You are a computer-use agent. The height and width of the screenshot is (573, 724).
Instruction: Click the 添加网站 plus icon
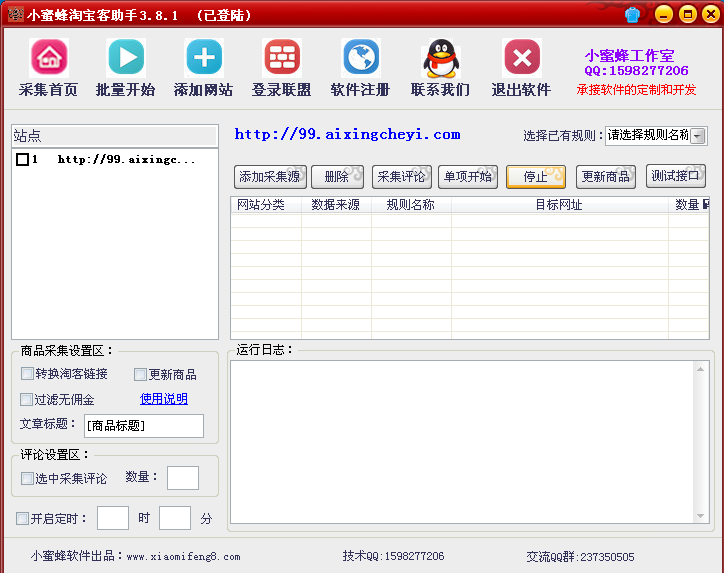tap(204, 58)
